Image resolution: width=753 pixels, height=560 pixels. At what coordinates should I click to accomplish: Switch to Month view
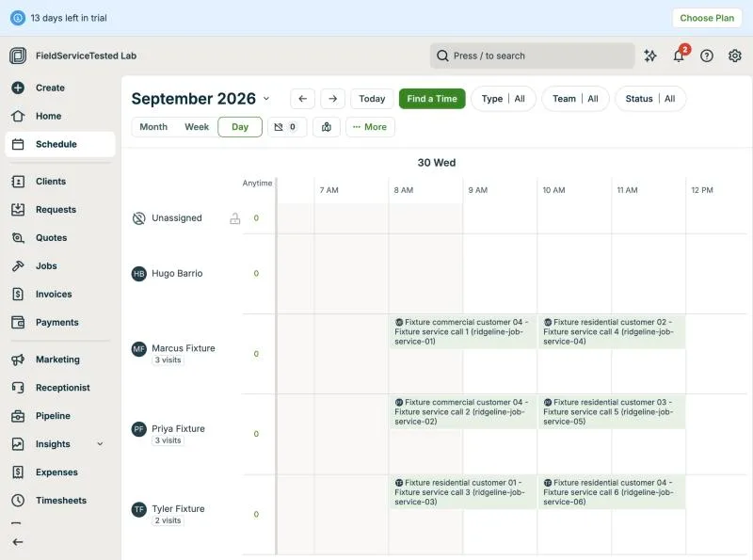(x=153, y=127)
